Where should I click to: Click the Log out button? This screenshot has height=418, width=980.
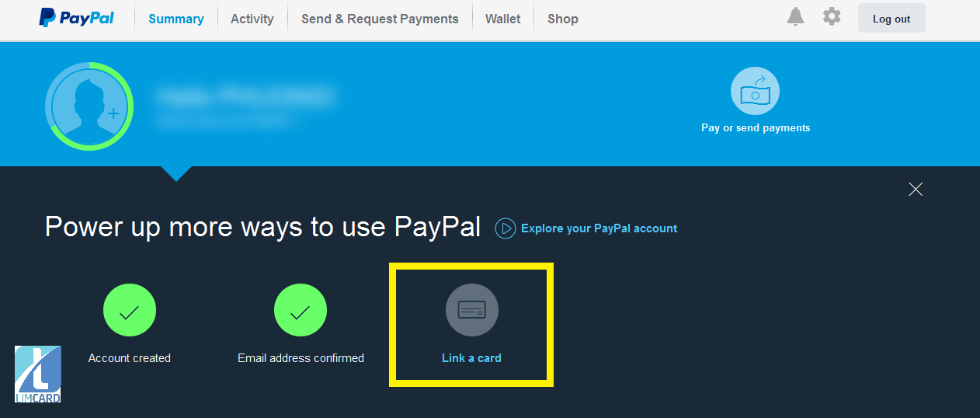tap(891, 18)
